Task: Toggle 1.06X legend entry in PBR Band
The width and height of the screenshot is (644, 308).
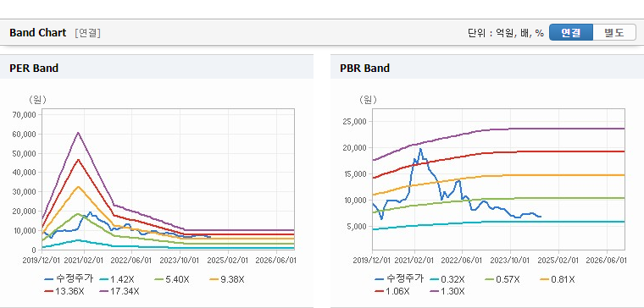Action: [x=392, y=292]
